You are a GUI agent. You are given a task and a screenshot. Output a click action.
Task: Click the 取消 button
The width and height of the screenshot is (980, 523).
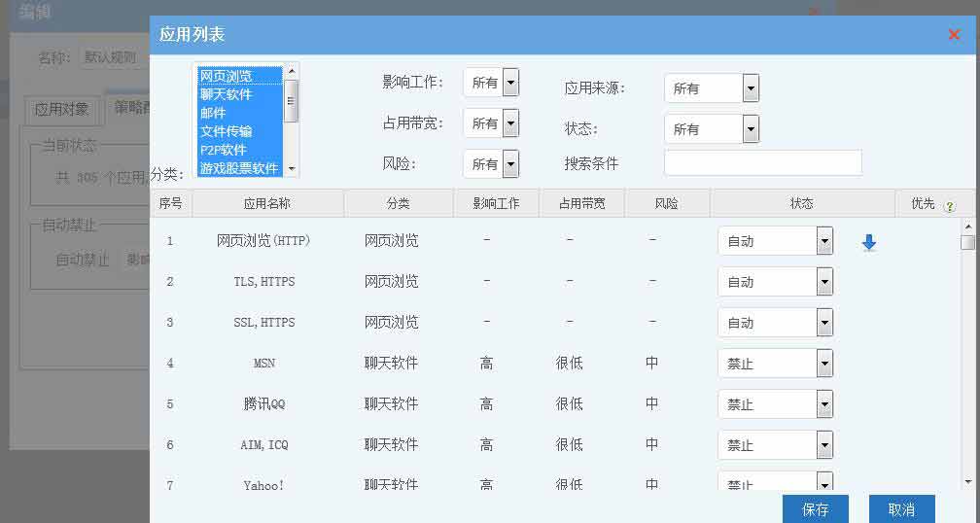901,509
